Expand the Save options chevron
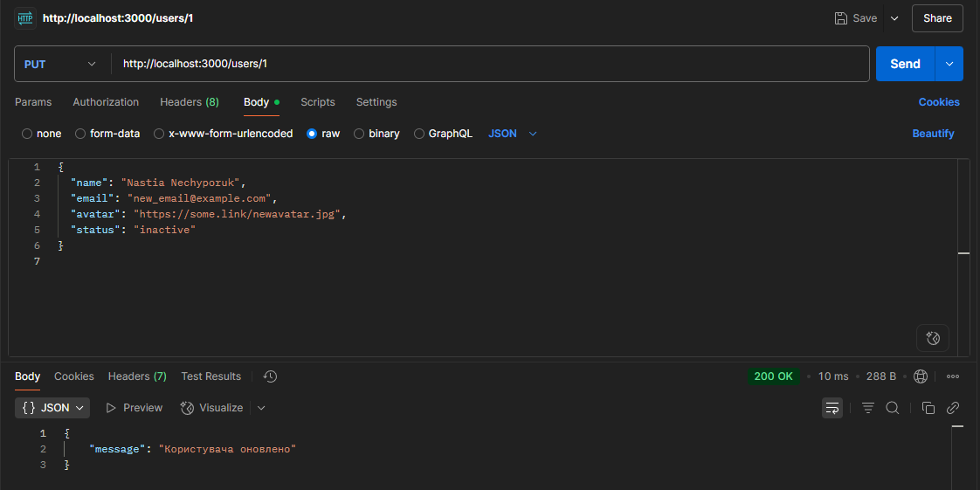 click(894, 18)
